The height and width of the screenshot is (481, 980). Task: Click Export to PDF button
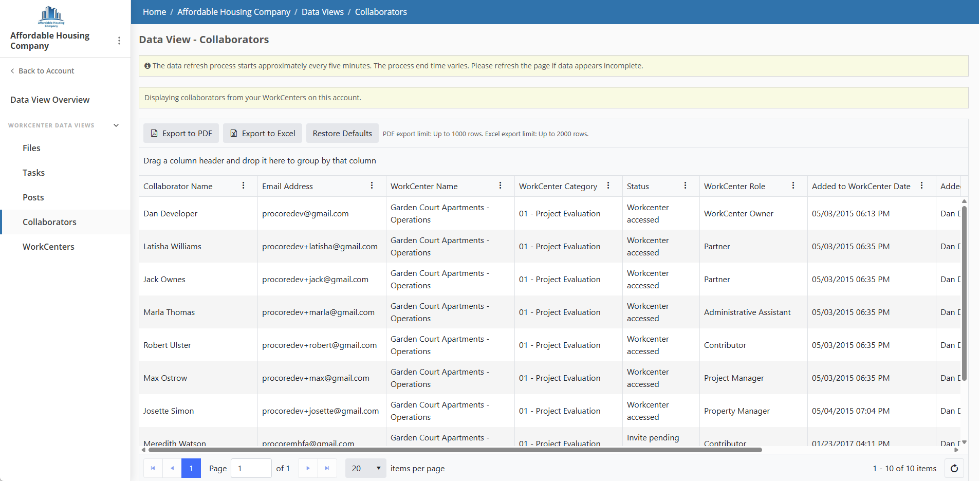(x=181, y=133)
